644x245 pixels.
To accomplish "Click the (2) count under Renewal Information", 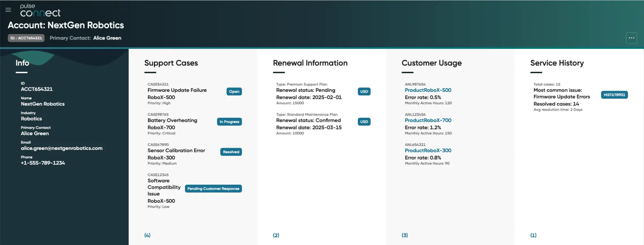I will [x=276, y=235].
